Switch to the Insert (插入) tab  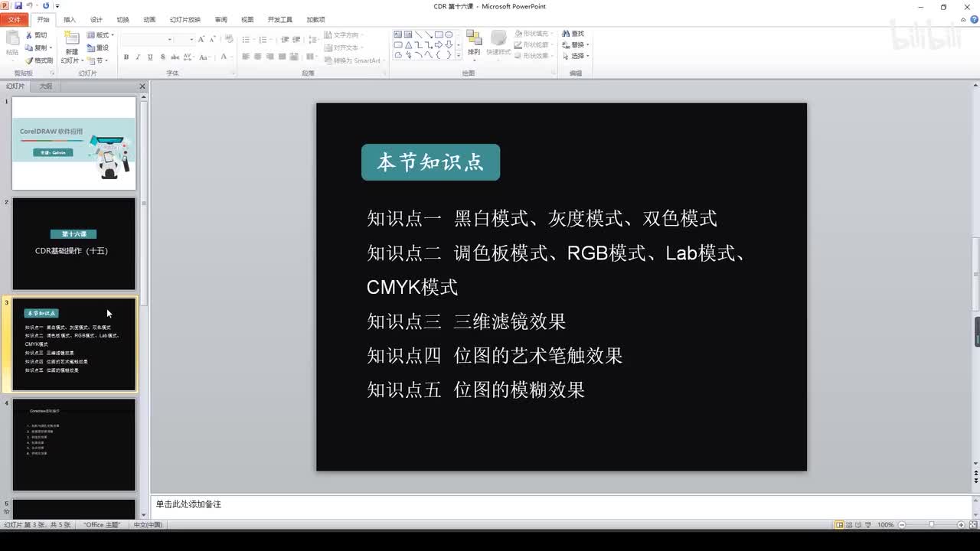[70, 20]
